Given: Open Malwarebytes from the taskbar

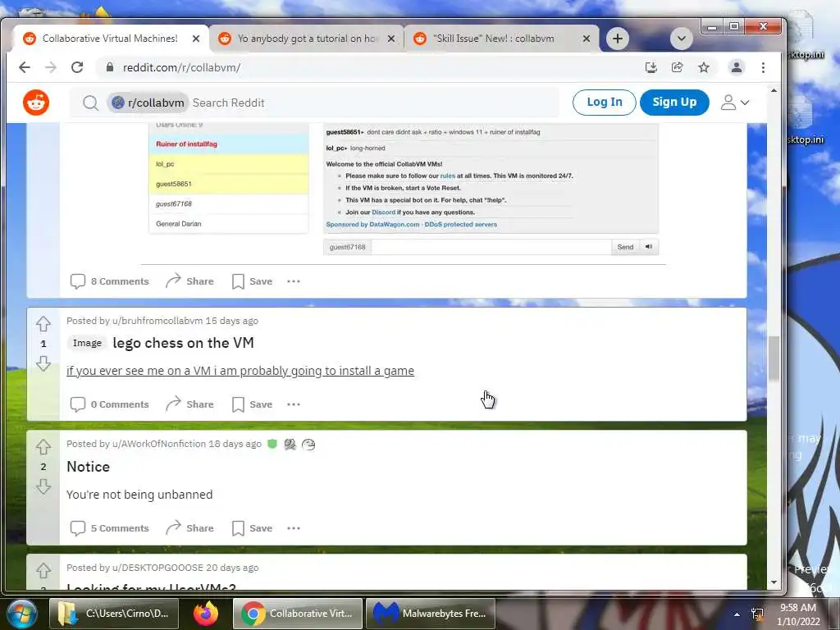Looking at the screenshot, I should coord(431,614).
